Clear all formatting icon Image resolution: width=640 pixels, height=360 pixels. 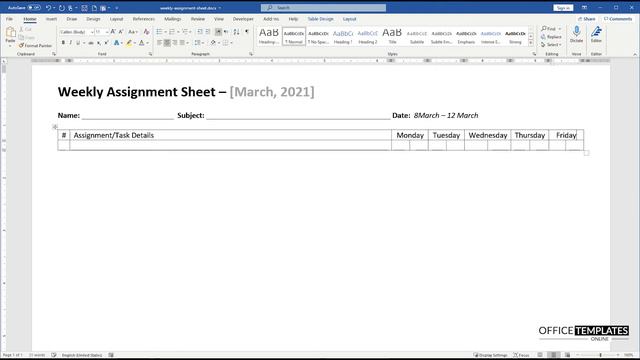(146, 32)
